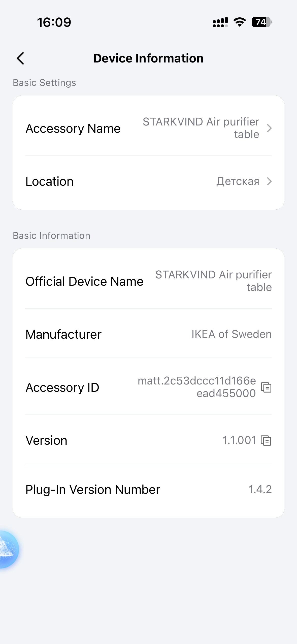Screen dimensions: 297x644
Task: Copy the Accessory ID value
Action: pyautogui.click(x=266, y=387)
